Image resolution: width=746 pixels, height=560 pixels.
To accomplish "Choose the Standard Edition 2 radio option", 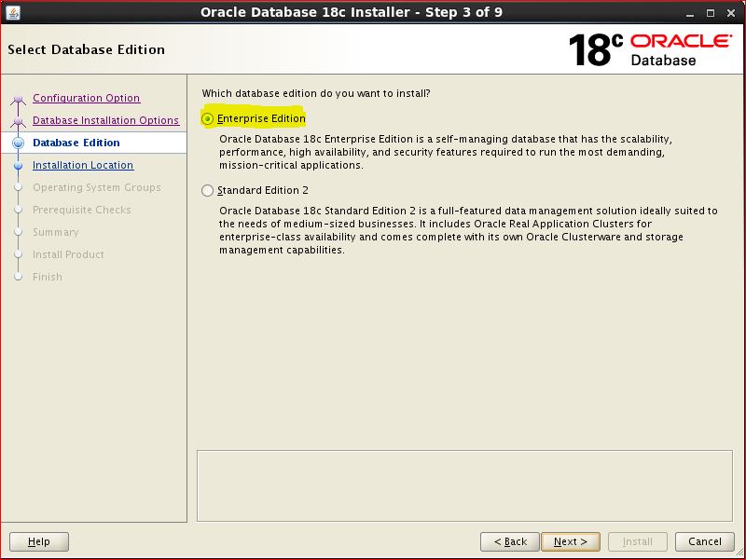I will coord(207,191).
